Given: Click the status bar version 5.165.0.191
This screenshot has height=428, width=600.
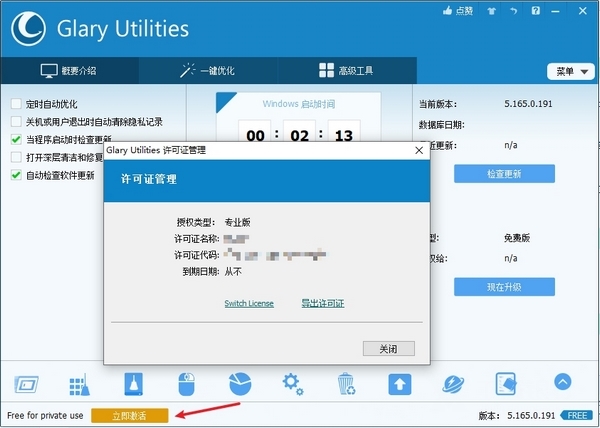Looking at the screenshot, I should 531,416.
